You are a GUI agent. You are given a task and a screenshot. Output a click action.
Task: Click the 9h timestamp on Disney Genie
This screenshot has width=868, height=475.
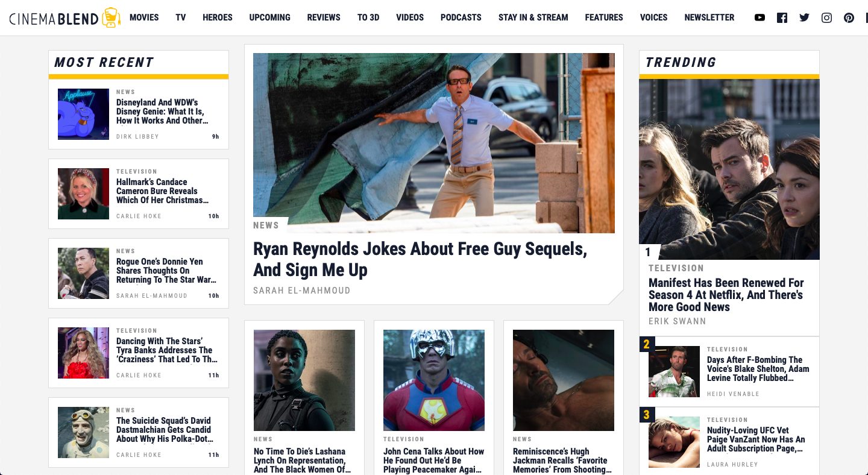[215, 137]
